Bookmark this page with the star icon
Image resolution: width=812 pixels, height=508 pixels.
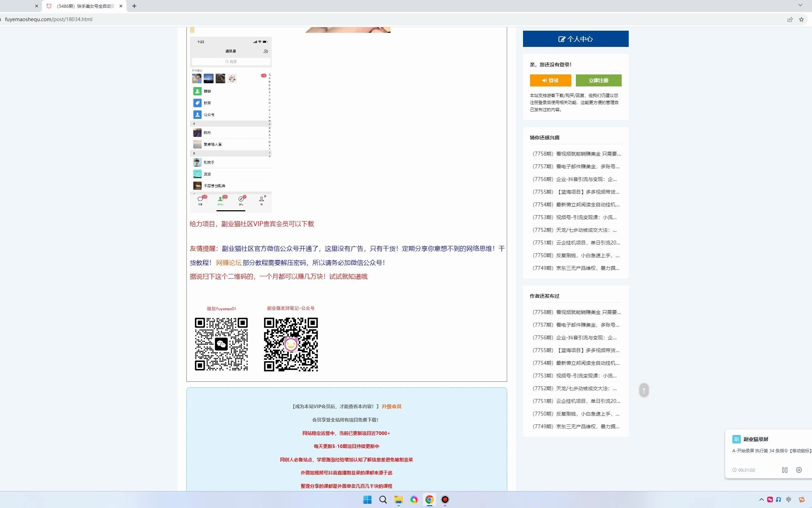(801, 19)
